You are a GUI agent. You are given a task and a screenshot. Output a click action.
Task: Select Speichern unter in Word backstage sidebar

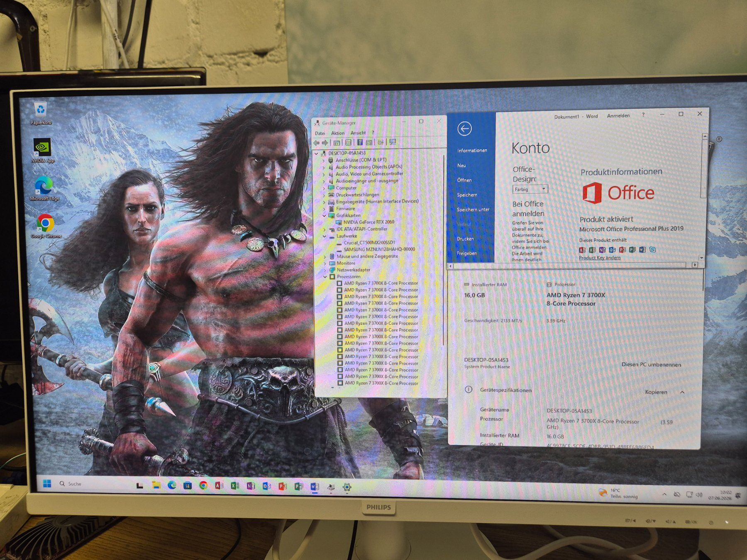point(472,209)
